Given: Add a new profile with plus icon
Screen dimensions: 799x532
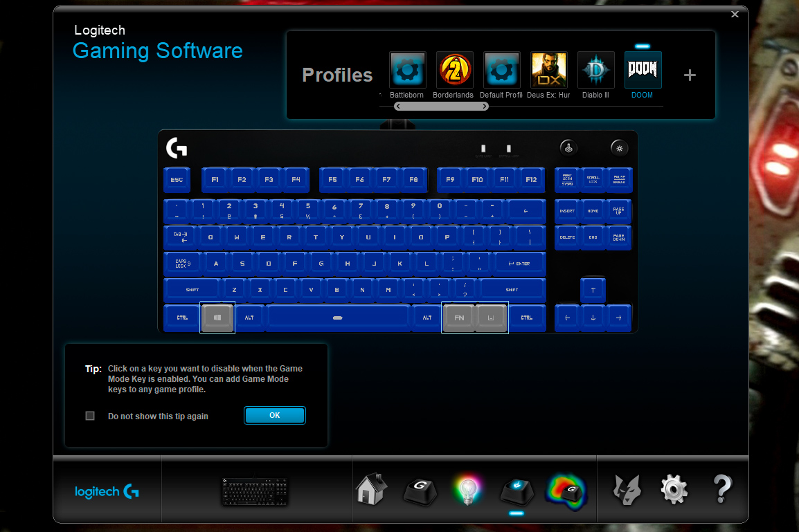Looking at the screenshot, I should (x=690, y=75).
